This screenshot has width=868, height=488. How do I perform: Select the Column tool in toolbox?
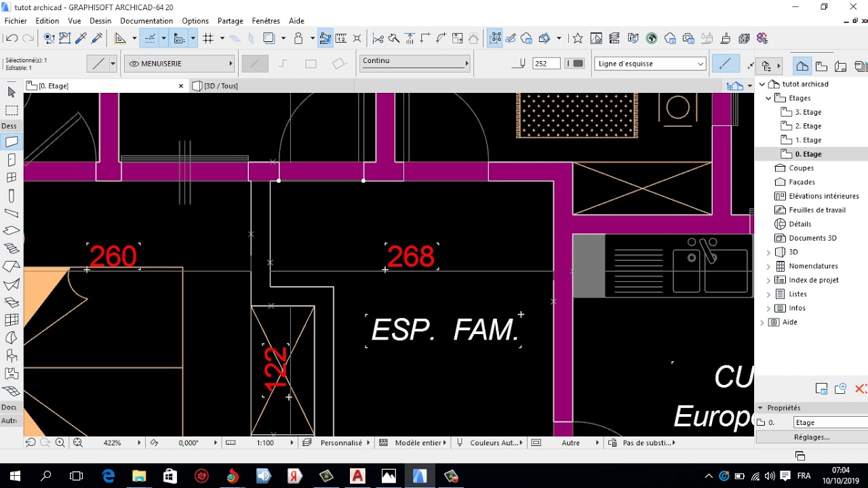pos(12,196)
